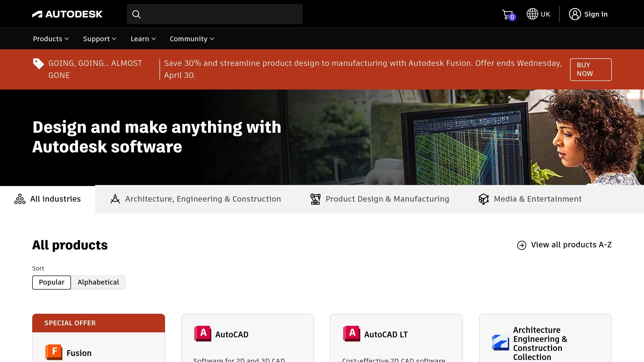This screenshot has height=362, width=644.
Task: Select Alphabetical sort option
Action: click(98, 283)
